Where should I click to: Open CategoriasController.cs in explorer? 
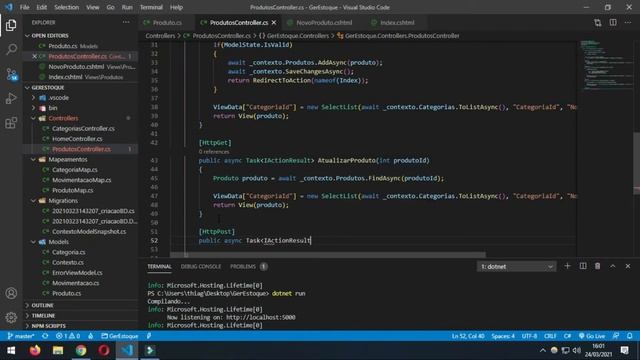click(x=83, y=129)
